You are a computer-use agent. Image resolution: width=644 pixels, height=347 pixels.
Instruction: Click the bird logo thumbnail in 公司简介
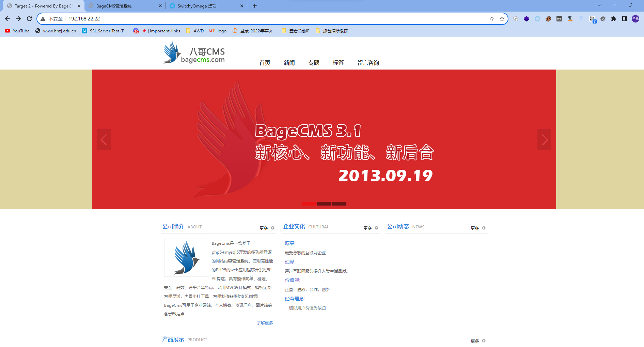coord(187,258)
